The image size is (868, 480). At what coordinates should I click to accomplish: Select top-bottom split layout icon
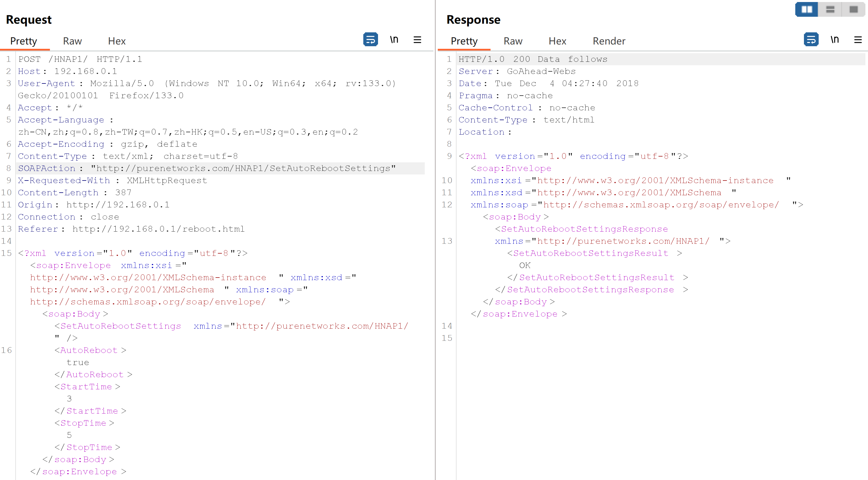coord(830,10)
